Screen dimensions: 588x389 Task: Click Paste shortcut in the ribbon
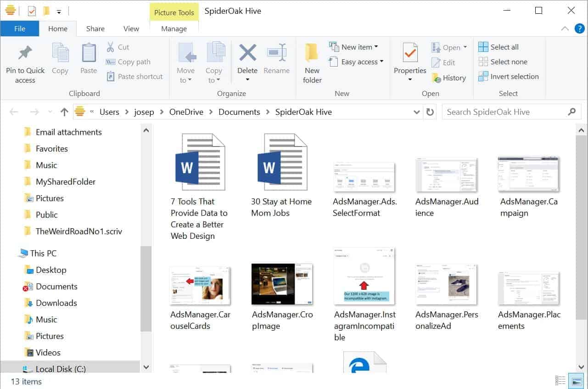[x=134, y=76]
